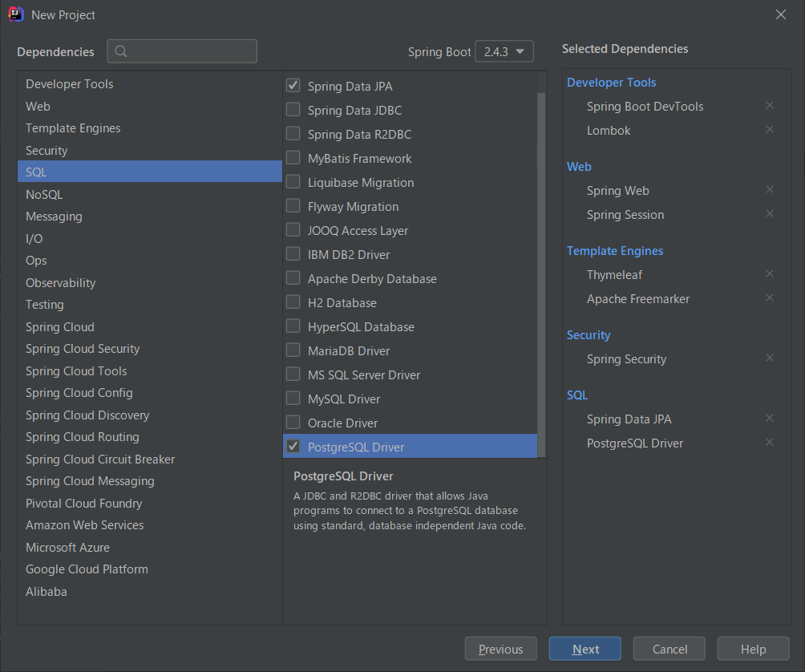805x672 pixels.
Task: Uncheck Spring Data JPA checkbox
Action: point(293,85)
